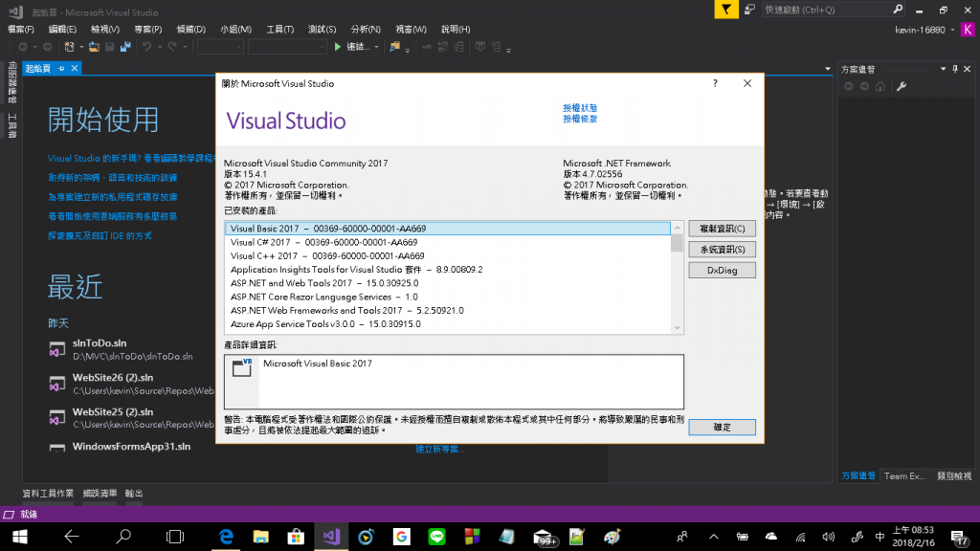Click Solution Explorer's Forward icon
Image resolution: width=980 pixels, height=551 pixels.
point(864,86)
